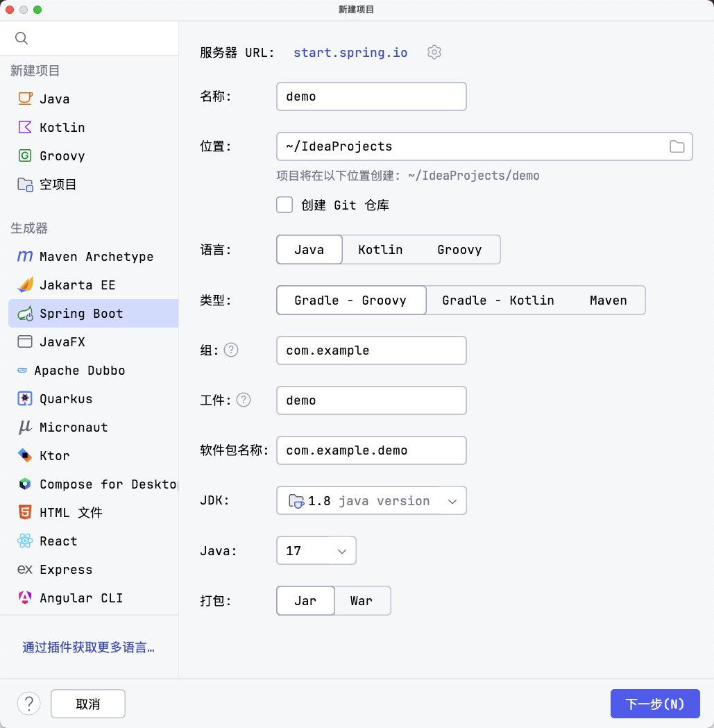Click the 组 com.example input field
This screenshot has height=728, width=714.
pos(371,350)
